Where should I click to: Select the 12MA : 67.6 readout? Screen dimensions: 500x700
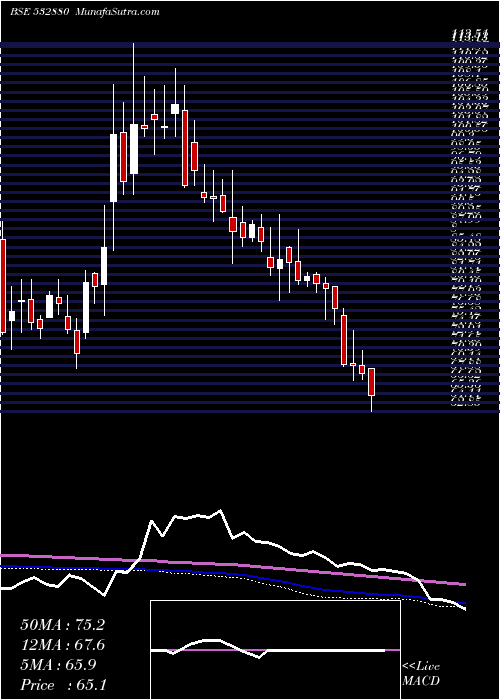point(62,645)
